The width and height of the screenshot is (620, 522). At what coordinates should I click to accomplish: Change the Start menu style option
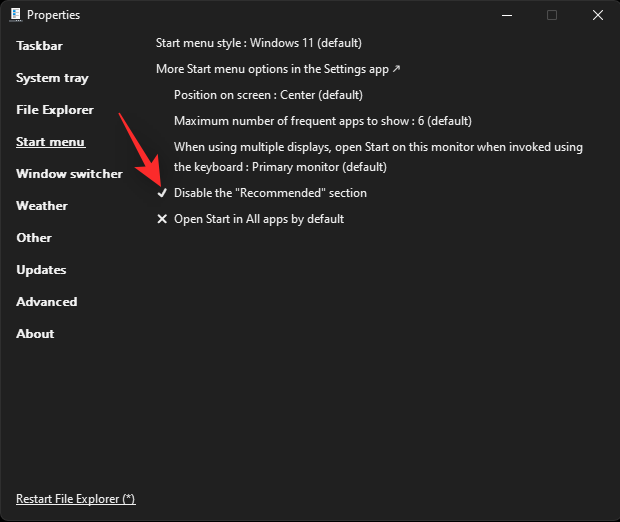[x=259, y=43]
